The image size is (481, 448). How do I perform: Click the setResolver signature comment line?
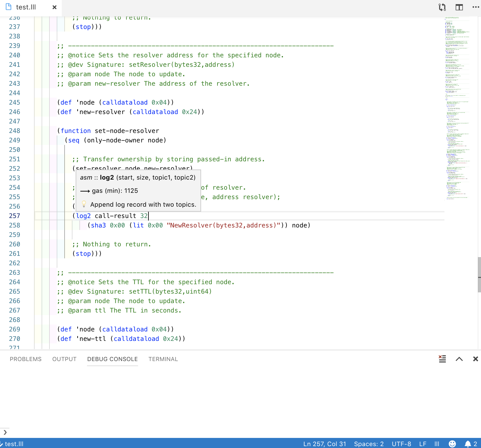point(146,65)
